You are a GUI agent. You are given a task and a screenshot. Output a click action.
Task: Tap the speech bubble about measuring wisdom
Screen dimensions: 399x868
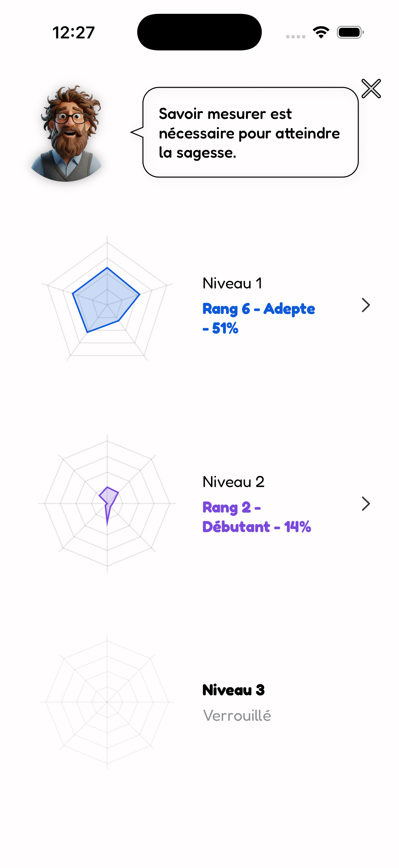[x=250, y=132]
